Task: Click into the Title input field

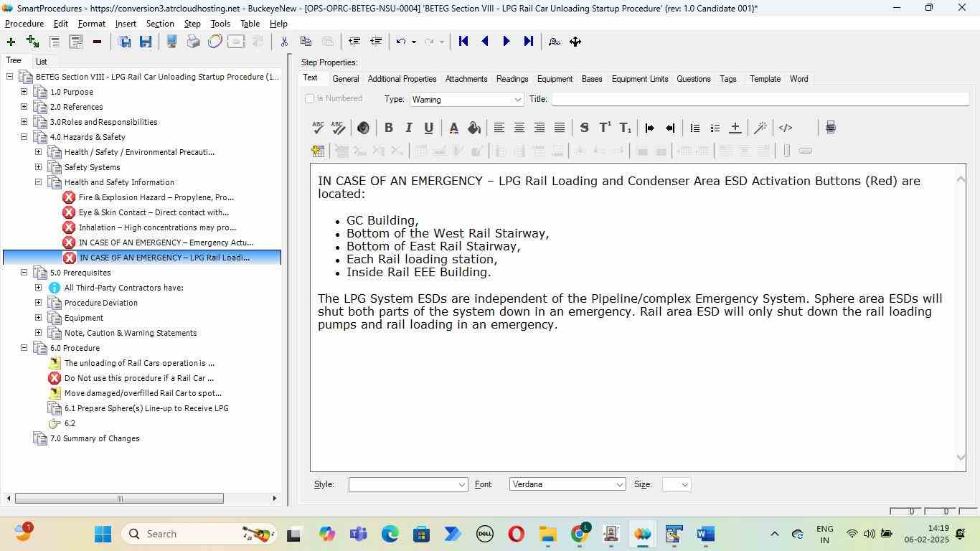Action: coord(760,99)
